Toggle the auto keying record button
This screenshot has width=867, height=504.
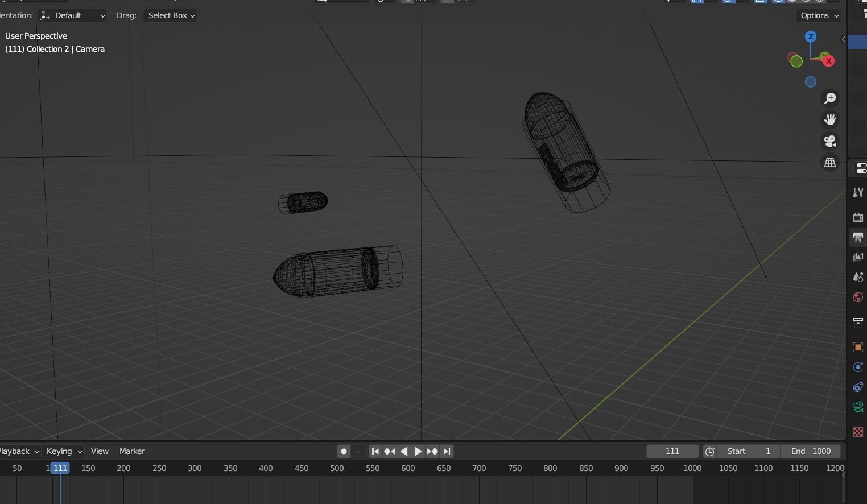(344, 451)
